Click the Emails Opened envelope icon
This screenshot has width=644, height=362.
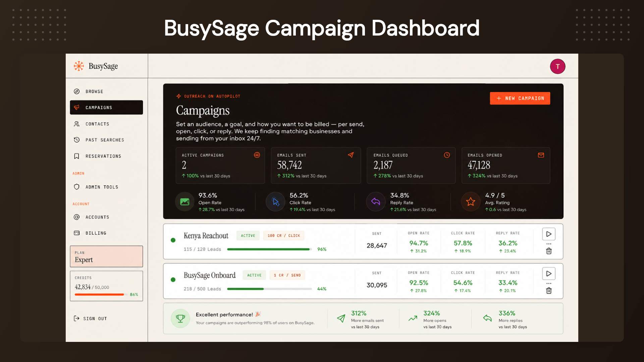pos(541,155)
